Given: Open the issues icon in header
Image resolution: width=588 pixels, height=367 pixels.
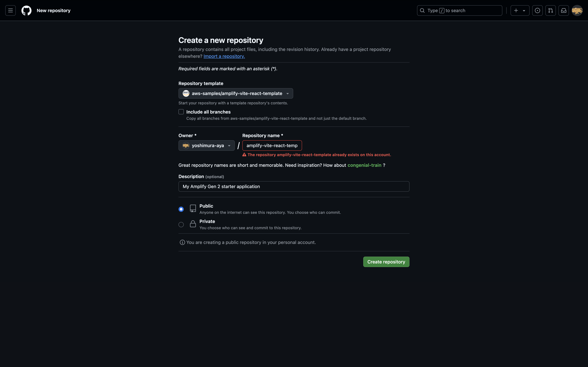Looking at the screenshot, I should (x=537, y=10).
